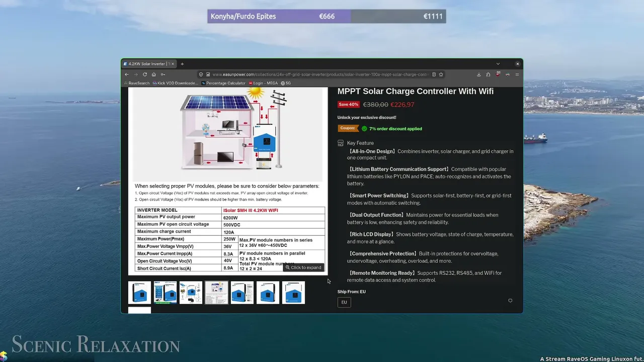644x362 pixels.
Task: Open the RaveSearch bookmark
Action: click(x=136, y=83)
